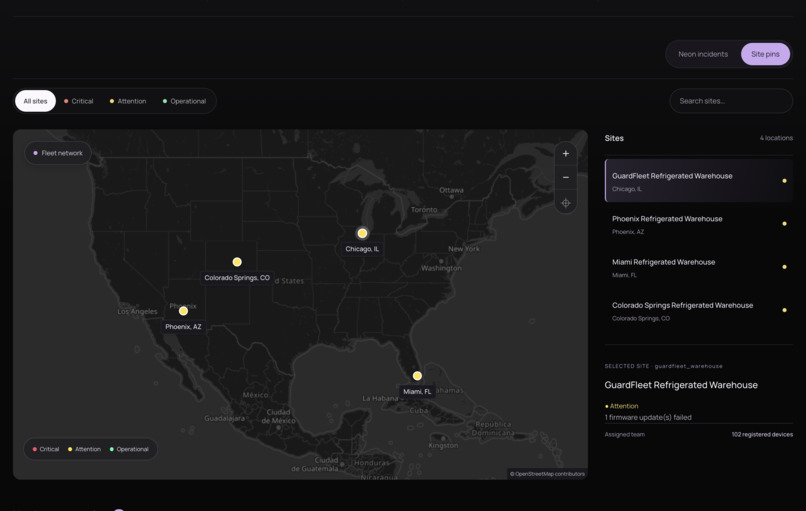This screenshot has height=511, width=806.
Task: Open Phoenix Refrigerated Warehouse list entry
Action: (x=699, y=224)
